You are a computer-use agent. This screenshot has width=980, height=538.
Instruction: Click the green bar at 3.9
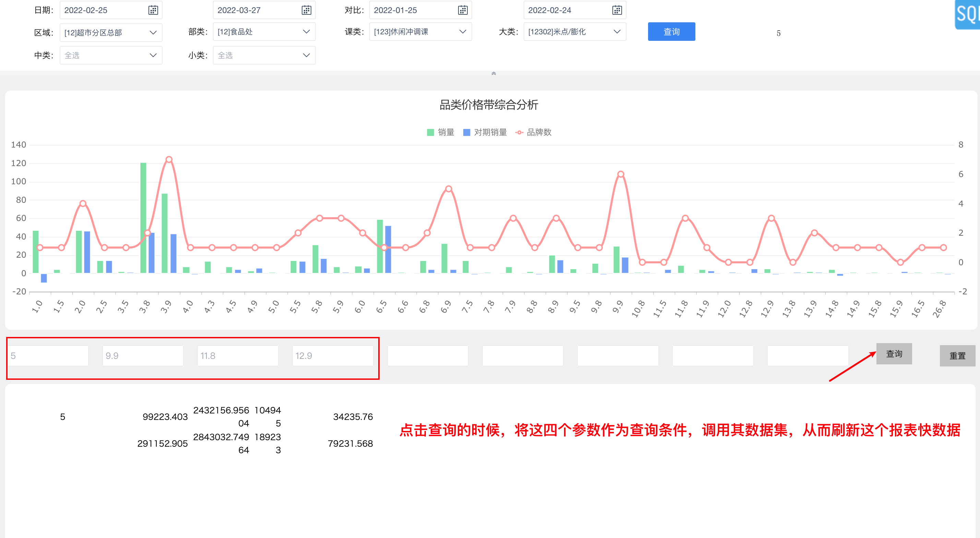(165, 233)
